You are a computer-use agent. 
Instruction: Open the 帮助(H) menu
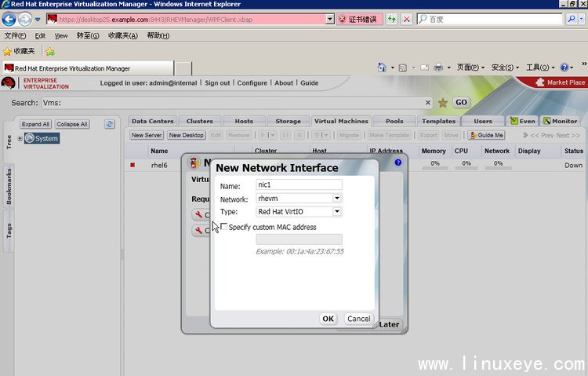[x=158, y=35]
